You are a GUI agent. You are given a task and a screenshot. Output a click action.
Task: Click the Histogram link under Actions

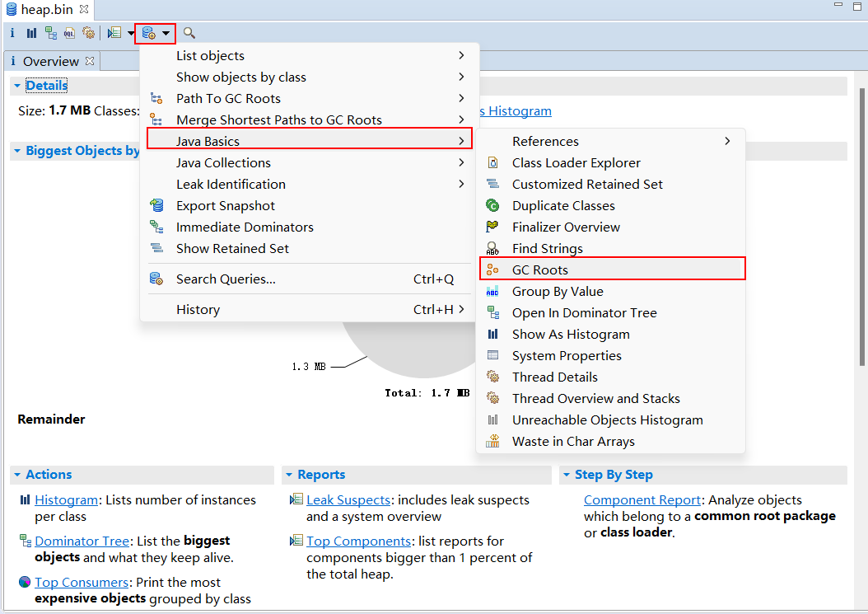(x=67, y=499)
